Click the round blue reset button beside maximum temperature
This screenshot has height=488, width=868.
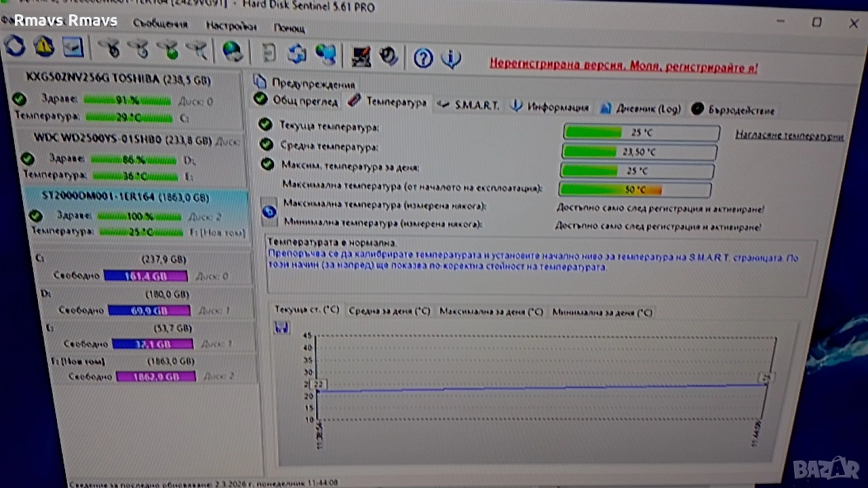[269, 212]
